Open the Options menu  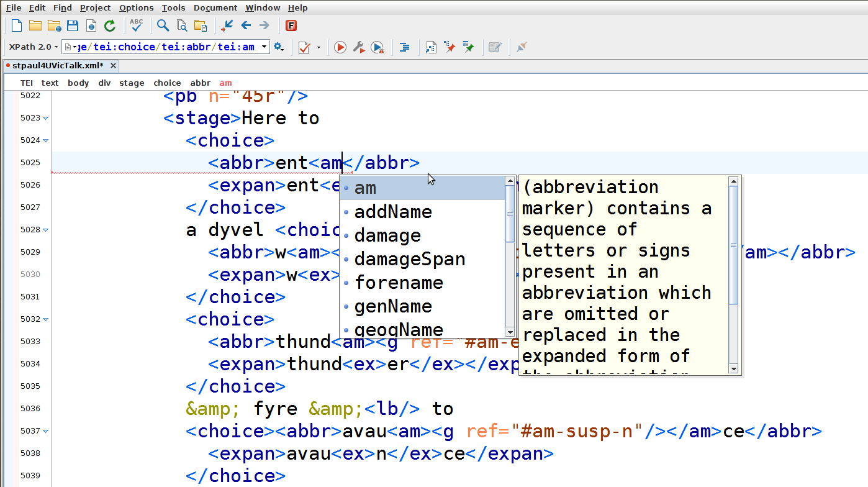137,7
